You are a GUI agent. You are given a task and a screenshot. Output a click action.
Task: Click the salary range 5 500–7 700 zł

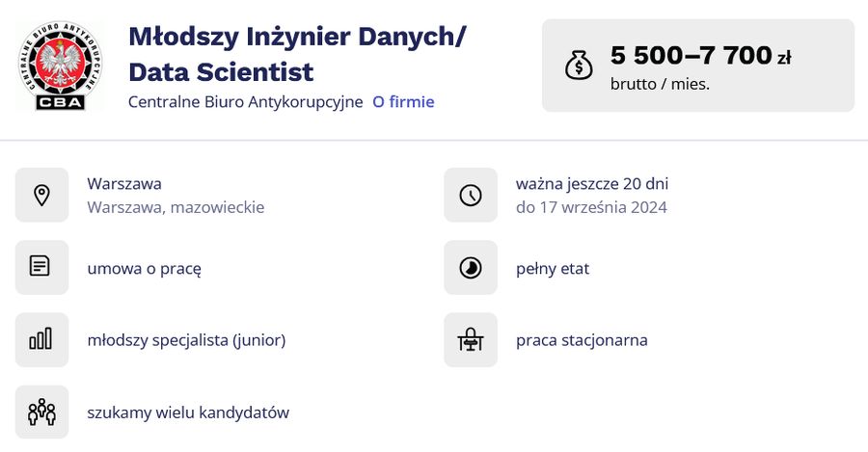[701, 56]
